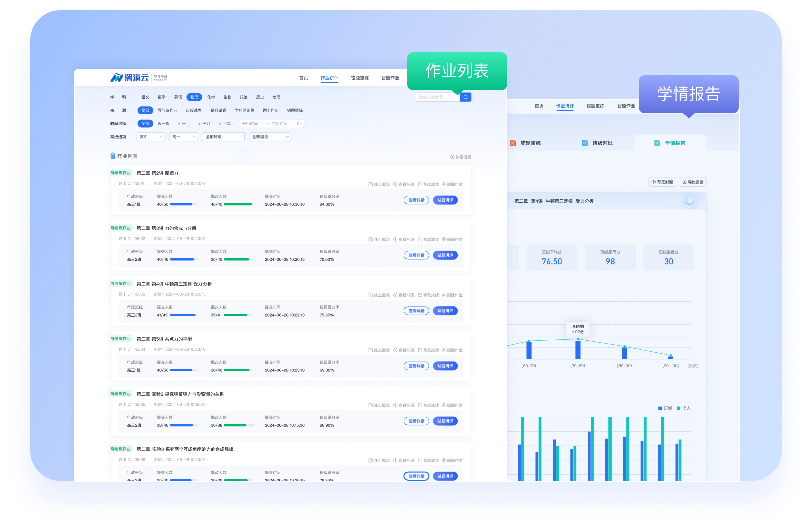812x531 pixels.
Task: Select time filter 近半年
Action: pos(225,124)
